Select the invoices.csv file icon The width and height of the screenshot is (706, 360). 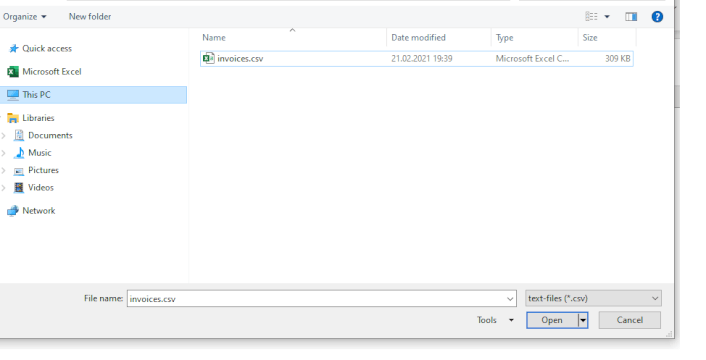tap(208, 58)
